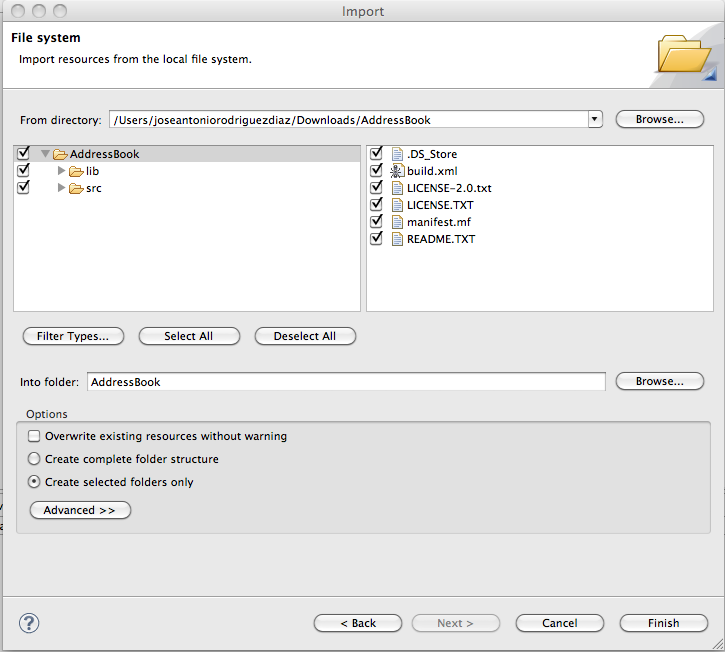Enable Overwrite existing resources without warning
The width and height of the screenshot is (725, 652).
tap(34, 436)
